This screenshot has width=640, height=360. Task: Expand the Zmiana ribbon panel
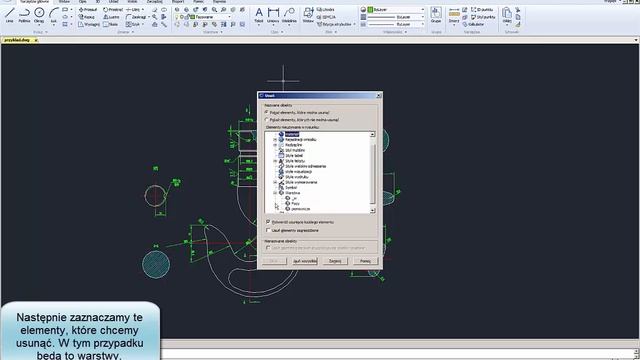tap(125, 32)
